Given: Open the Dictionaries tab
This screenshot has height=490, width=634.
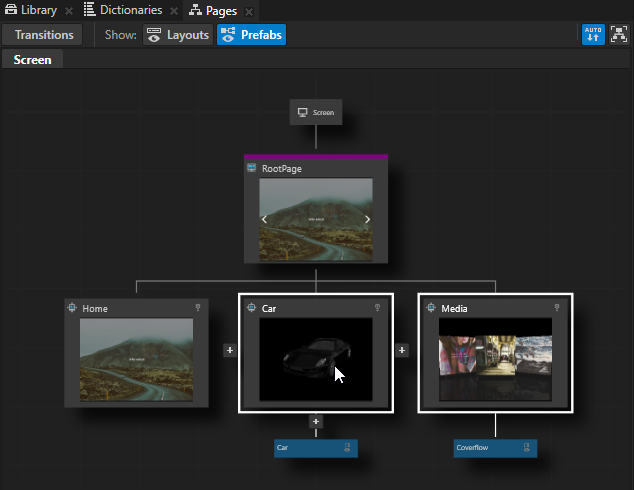Looking at the screenshot, I should tap(123, 10).
